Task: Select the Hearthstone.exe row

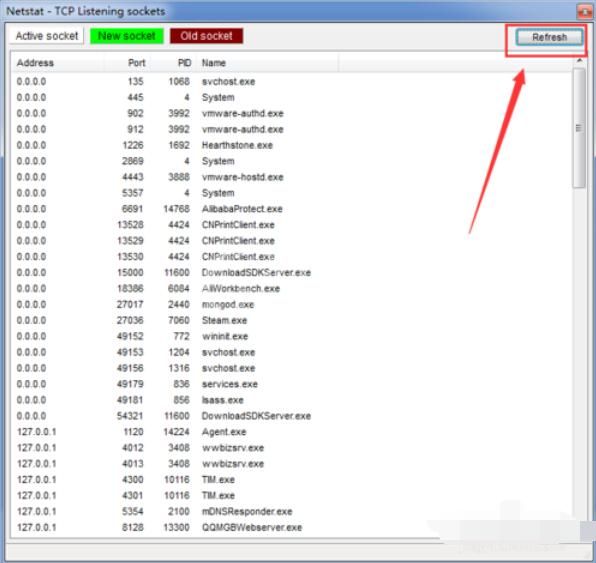Action: [292, 145]
